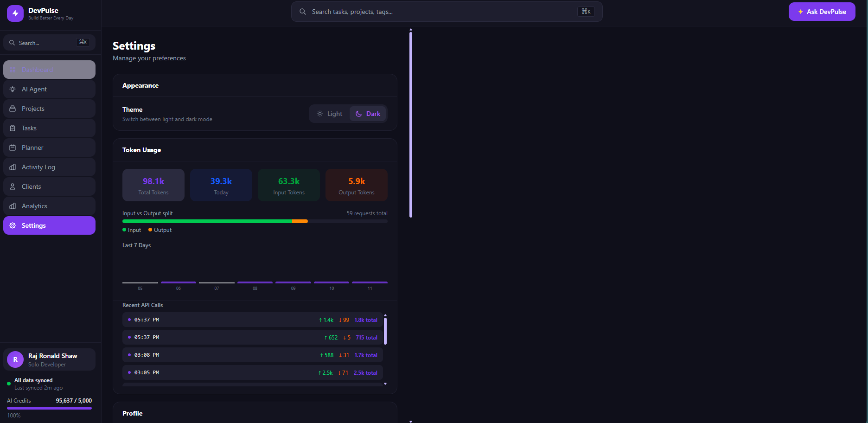Click the sidebar ⌘K shortcut badge
This screenshot has width=868, height=423.
pyautogui.click(x=83, y=42)
